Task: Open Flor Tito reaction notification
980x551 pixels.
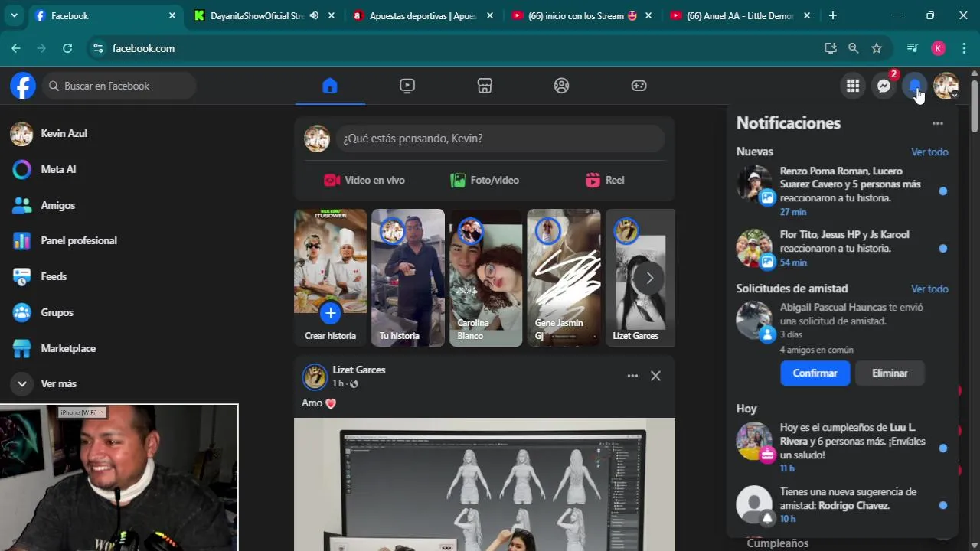Action: coord(842,248)
